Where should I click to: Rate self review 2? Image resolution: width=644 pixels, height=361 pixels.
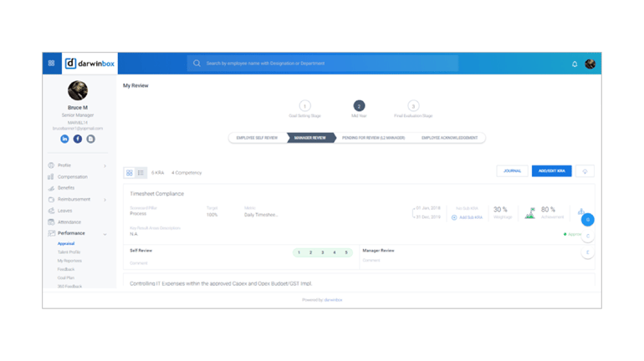[311, 252]
